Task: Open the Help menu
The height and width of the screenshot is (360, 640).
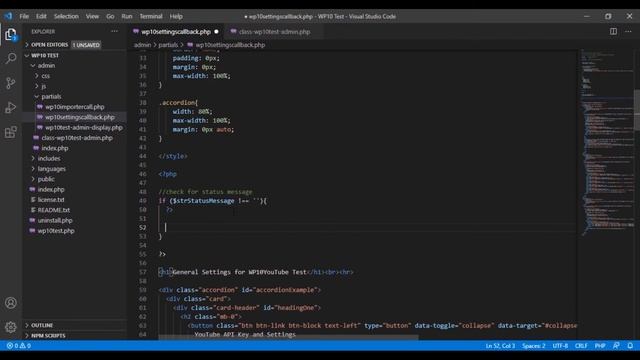Action: (176, 16)
